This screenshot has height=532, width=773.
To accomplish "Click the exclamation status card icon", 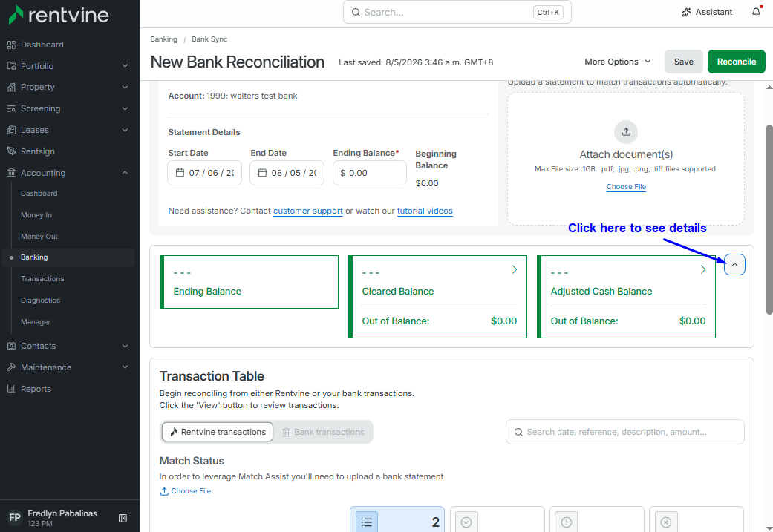I will click(x=566, y=522).
